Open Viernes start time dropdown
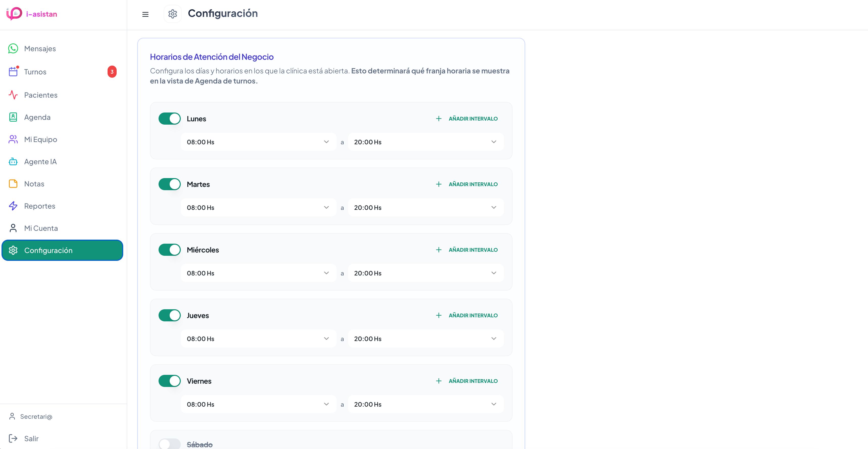 (259, 404)
